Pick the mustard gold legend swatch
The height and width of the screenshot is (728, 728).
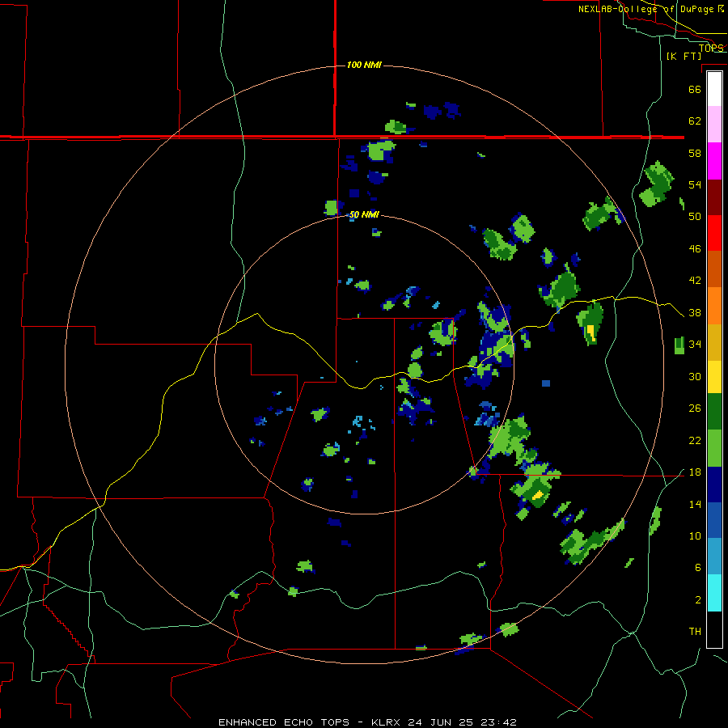coord(714,342)
